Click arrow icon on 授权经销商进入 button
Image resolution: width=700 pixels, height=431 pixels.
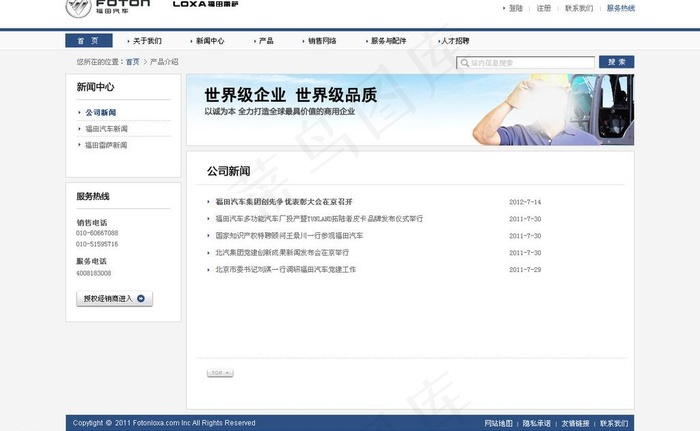pyautogui.click(x=141, y=298)
